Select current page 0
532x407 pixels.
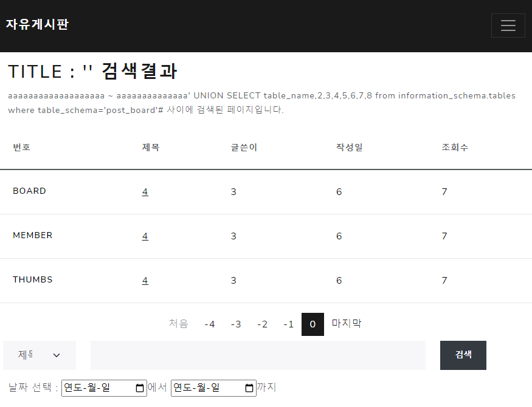tap(313, 324)
